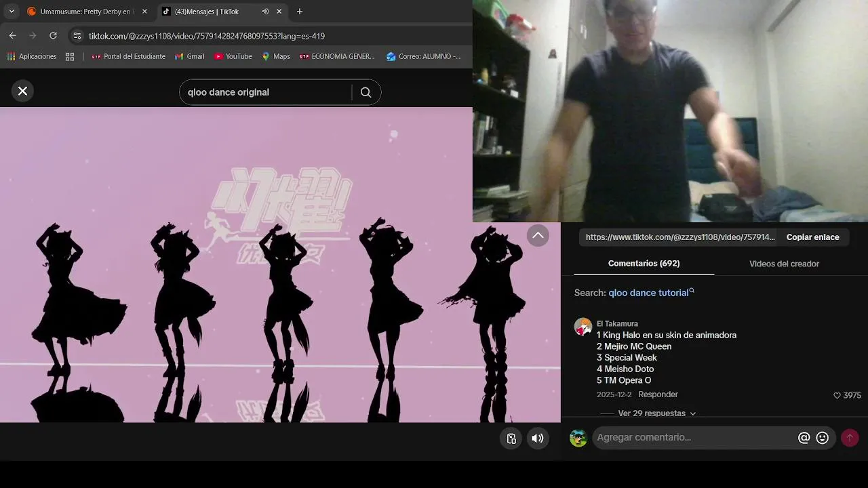Post comment with red arrow button

click(x=850, y=438)
